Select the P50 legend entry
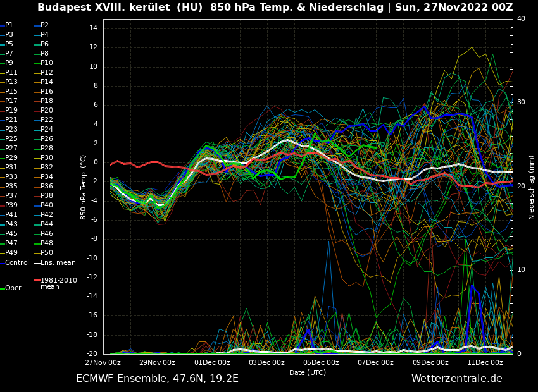Image resolution: width=538 pixels, height=392 pixels. coord(47,253)
